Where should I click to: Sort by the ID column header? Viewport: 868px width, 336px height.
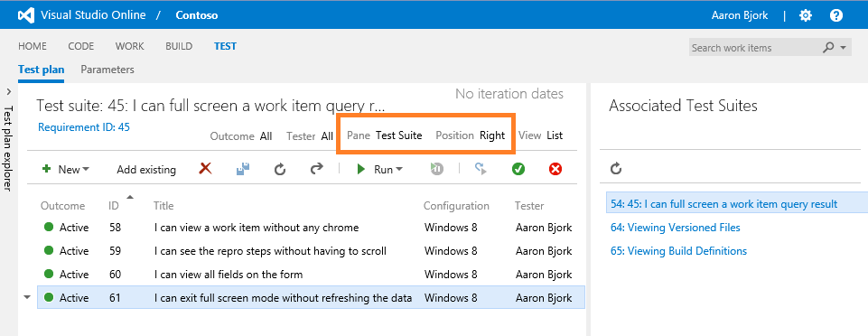pyautogui.click(x=114, y=206)
